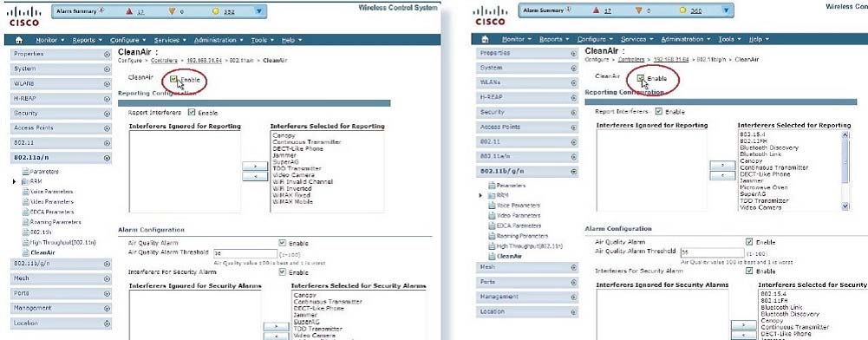Click Air Quality Alarm Threshold field, 802.11a/n page
The height and width of the screenshot is (340, 868).
(245, 253)
